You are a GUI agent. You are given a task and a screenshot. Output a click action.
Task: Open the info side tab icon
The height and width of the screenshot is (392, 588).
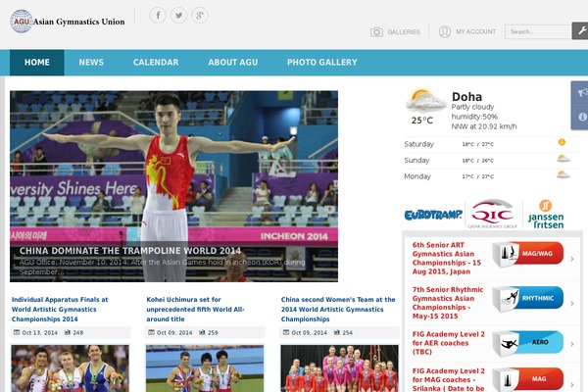point(582,117)
